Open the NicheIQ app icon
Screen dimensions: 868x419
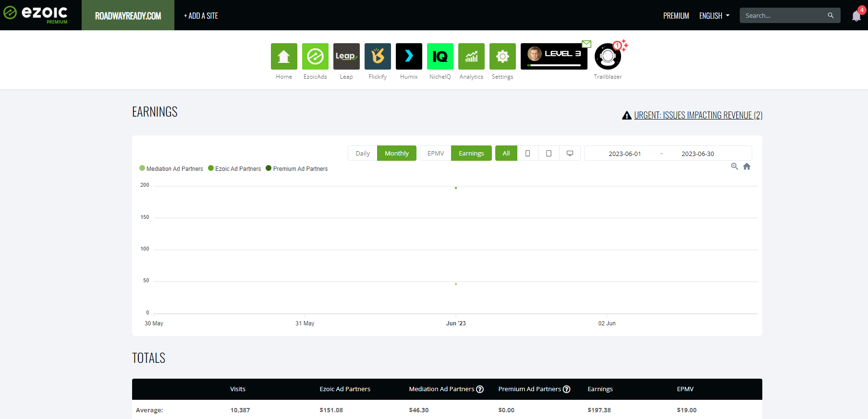[440, 56]
